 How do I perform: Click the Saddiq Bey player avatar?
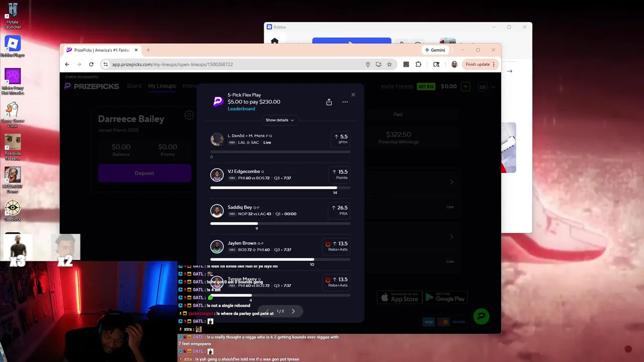click(x=217, y=210)
